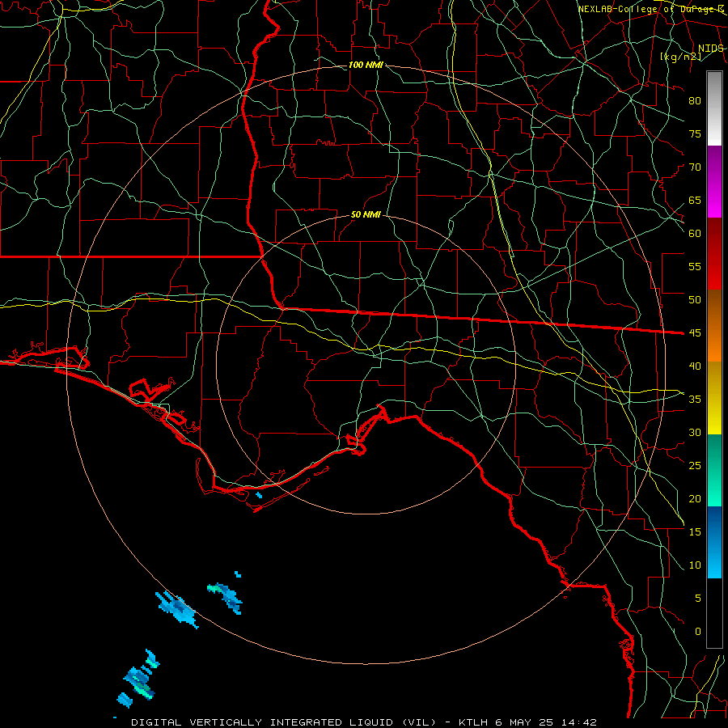Click the '6 MAY 25 14:42' timestamp
This screenshot has height=728, width=728.
pos(548,722)
